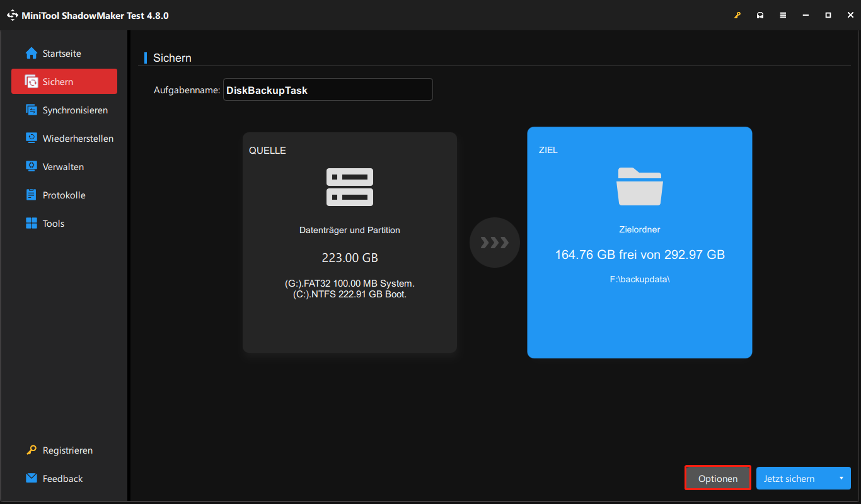Viewport: 861px width, 504px height.
Task: Start backup with Jetzt sichern
Action: pos(790,478)
